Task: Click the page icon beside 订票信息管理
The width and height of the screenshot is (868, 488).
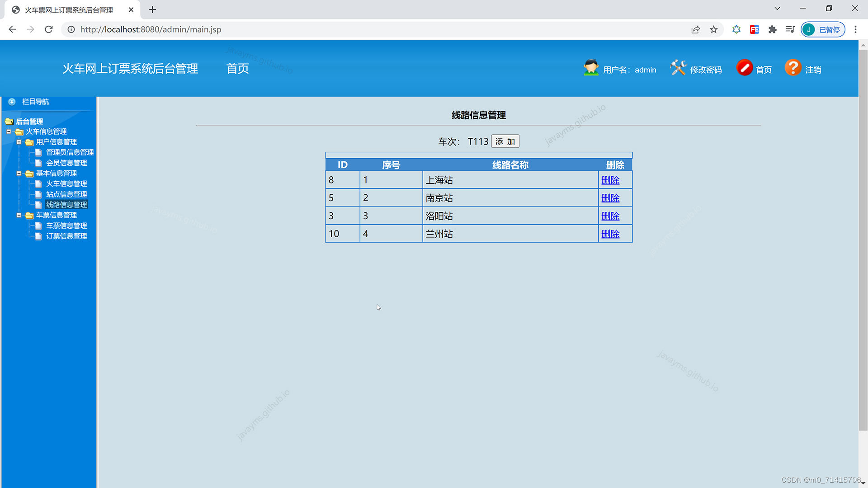Action: (x=38, y=236)
